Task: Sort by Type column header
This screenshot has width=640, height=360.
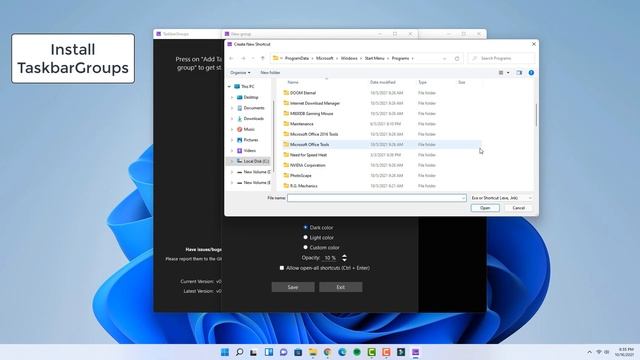Action: tap(422, 82)
